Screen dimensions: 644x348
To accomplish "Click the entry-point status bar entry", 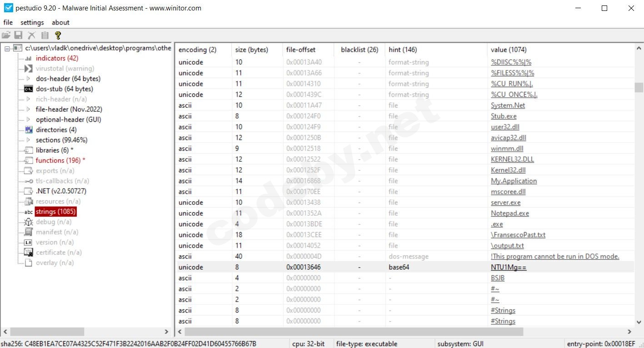I will tap(601, 343).
